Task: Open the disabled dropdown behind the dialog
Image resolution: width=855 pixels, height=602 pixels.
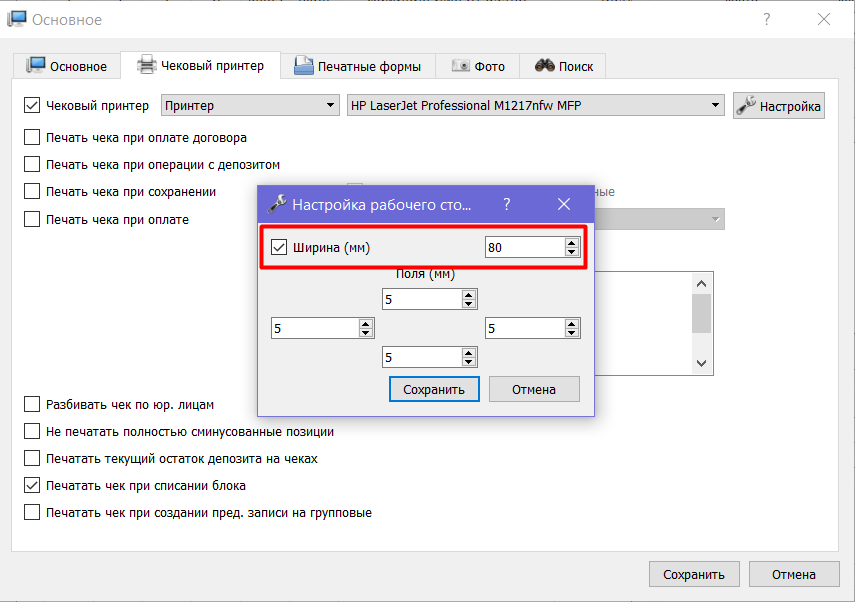Action: (659, 219)
